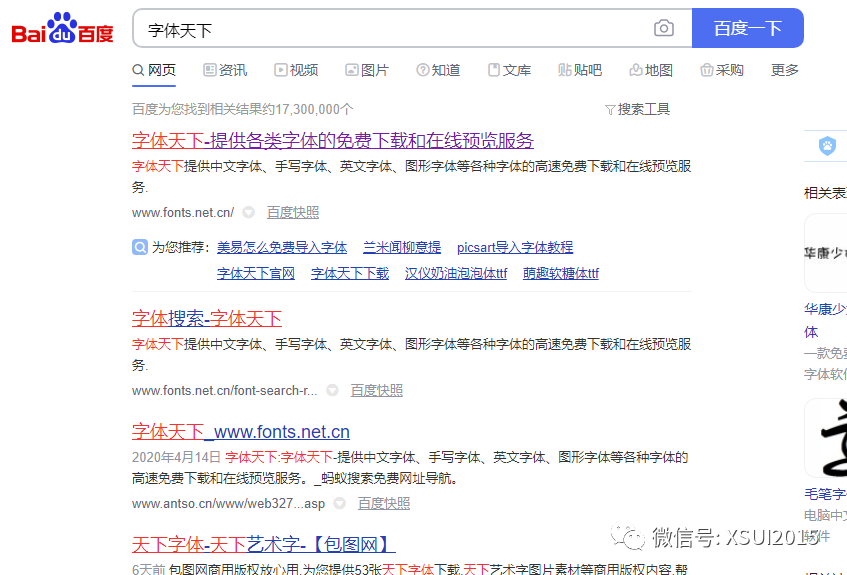The width and height of the screenshot is (847, 575).
Task: Go to the 地图 tab
Action: (651, 70)
